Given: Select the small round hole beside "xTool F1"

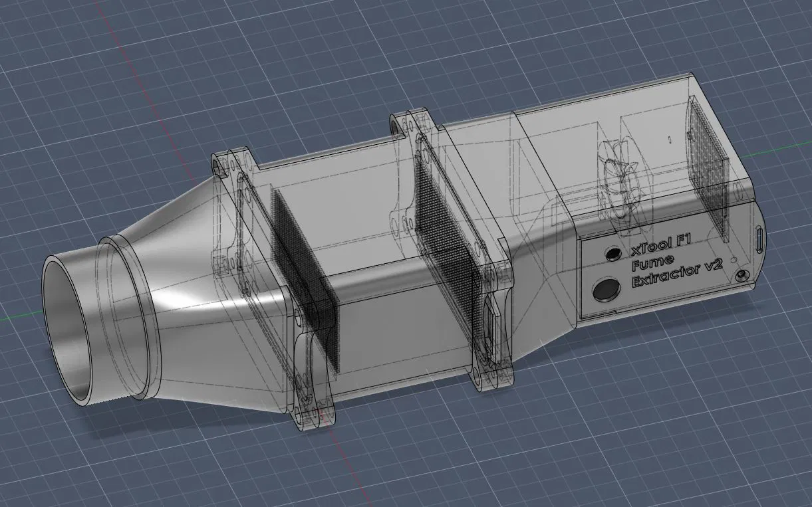Looking at the screenshot, I should [x=612, y=253].
